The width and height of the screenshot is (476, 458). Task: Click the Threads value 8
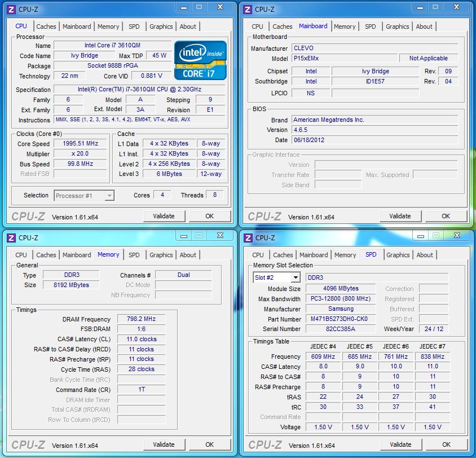215,195
